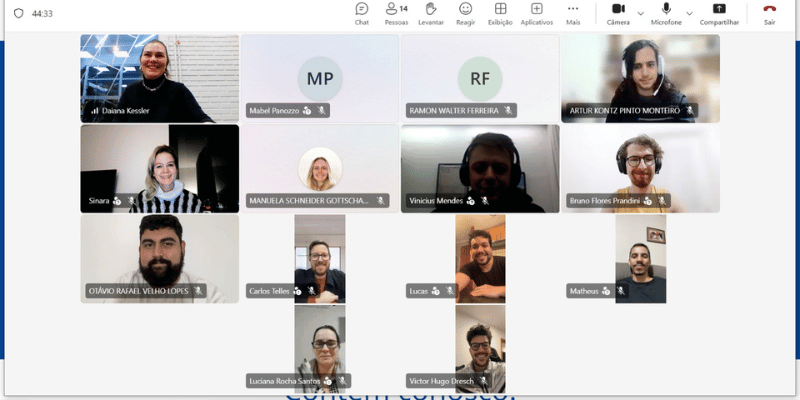The height and width of the screenshot is (400, 800).
Task: Select Artur Kontz Pinto Monteiro's video
Action: [640, 79]
